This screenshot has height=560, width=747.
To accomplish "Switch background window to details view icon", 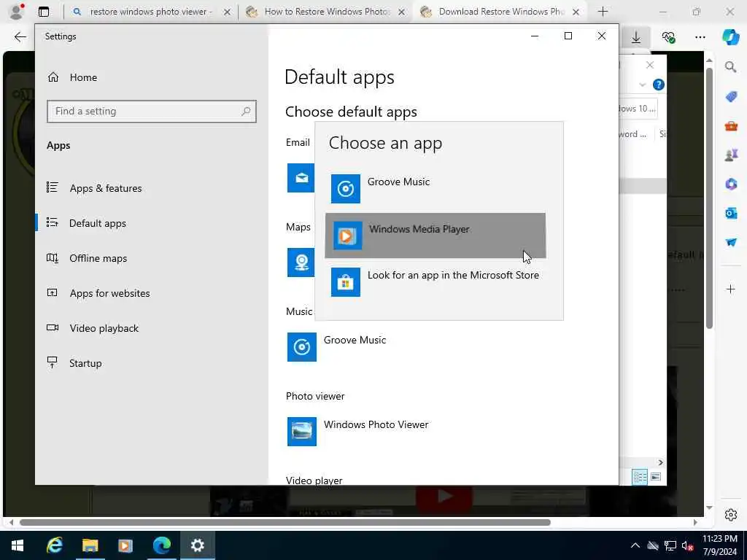I will pyautogui.click(x=640, y=477).
